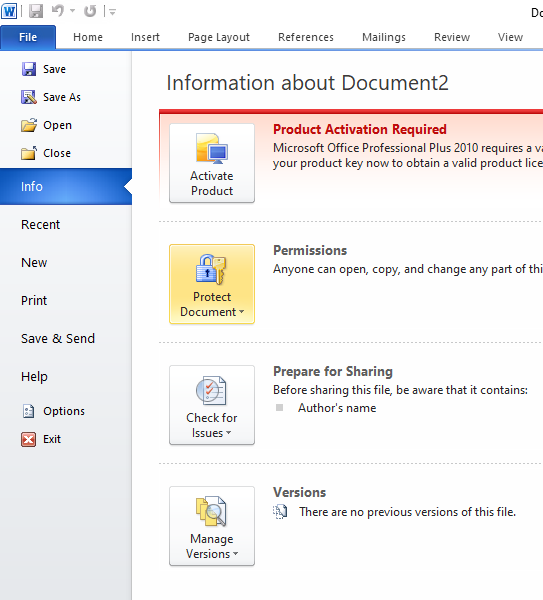Expand the Manage Versions dropdown
This screenshot has height=600, width=543.
point(212,526)
